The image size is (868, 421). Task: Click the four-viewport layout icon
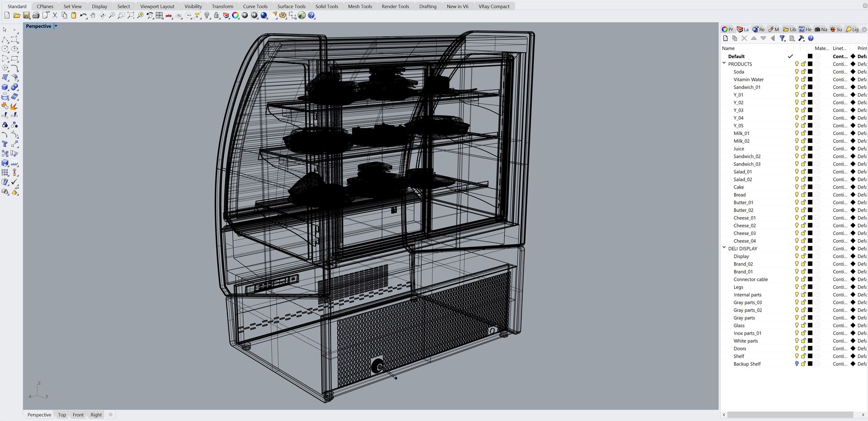point(159,15)
